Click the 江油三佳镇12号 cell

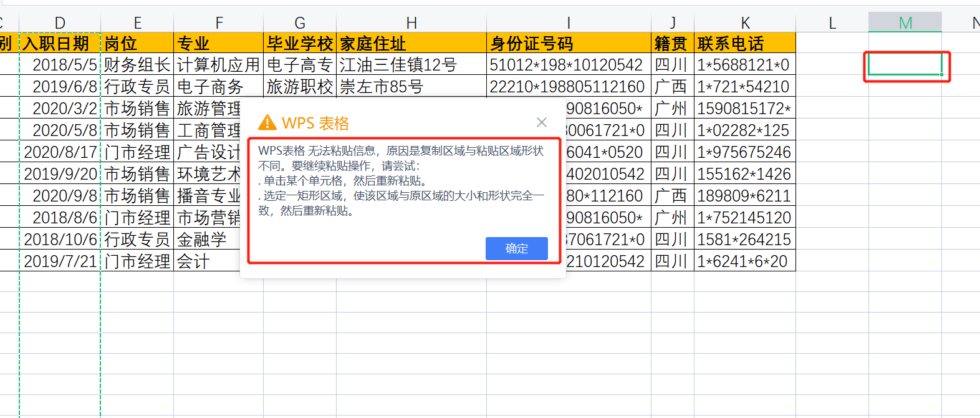(411, 64)
